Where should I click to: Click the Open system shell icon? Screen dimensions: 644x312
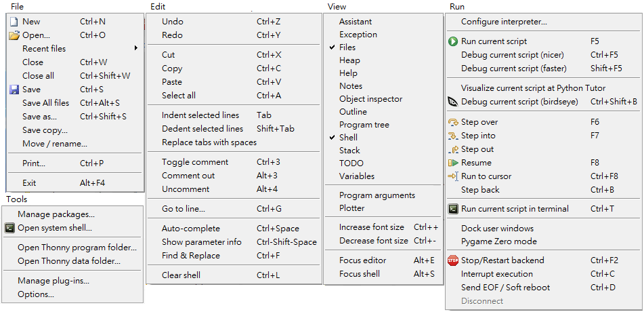coord(9,228)
